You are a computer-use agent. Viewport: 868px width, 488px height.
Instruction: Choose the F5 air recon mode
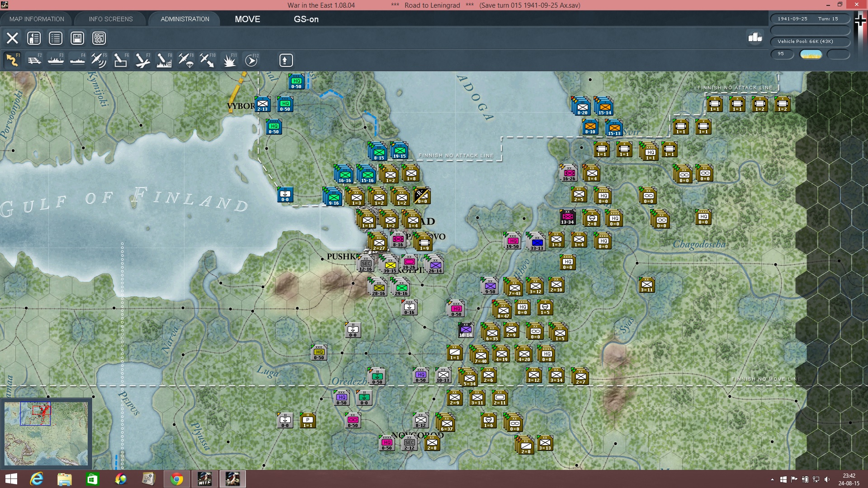(99, 60)
